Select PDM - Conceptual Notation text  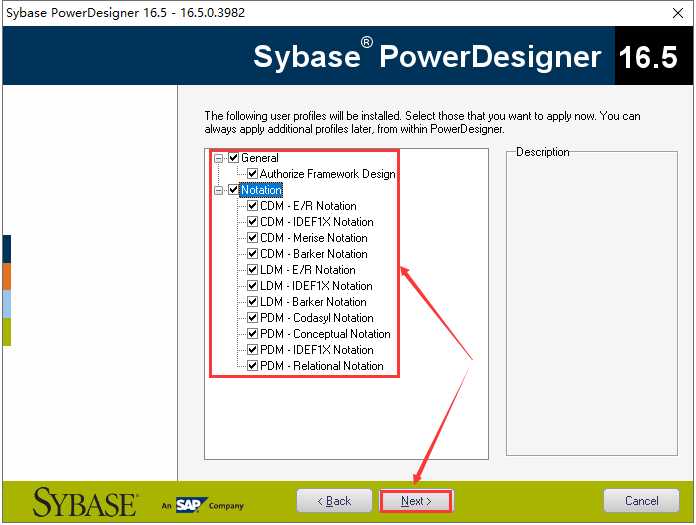(x=325, y=334)
